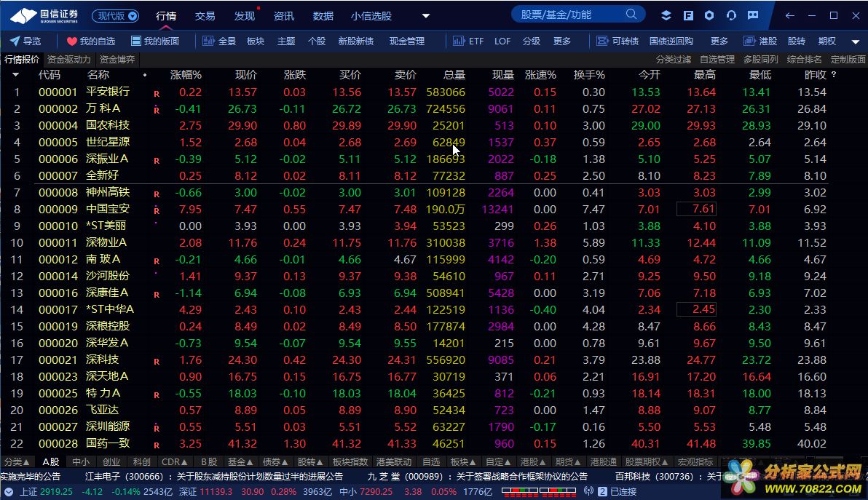Sort by the 涨幅% column header
Image resolution: width=868 pixels, height=500 pixels.
click(186, 75)
